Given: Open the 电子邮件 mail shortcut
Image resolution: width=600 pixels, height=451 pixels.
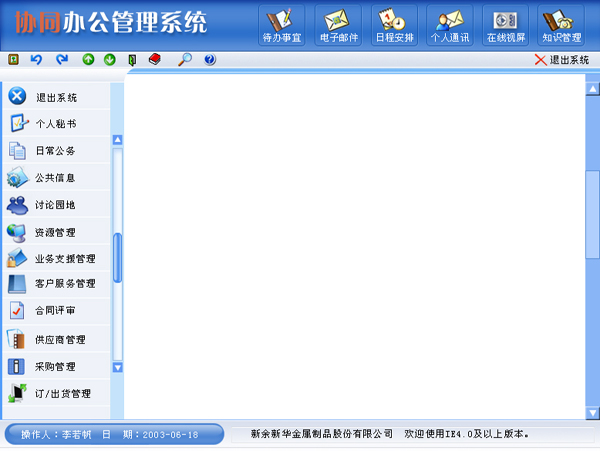Looking at the screenshot, I should pos(338,25).
